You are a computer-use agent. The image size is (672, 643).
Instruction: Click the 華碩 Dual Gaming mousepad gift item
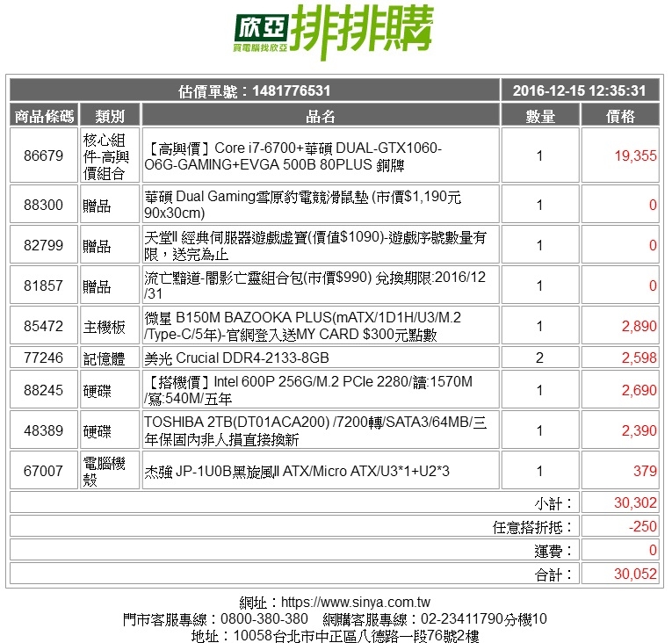point(321,204)
